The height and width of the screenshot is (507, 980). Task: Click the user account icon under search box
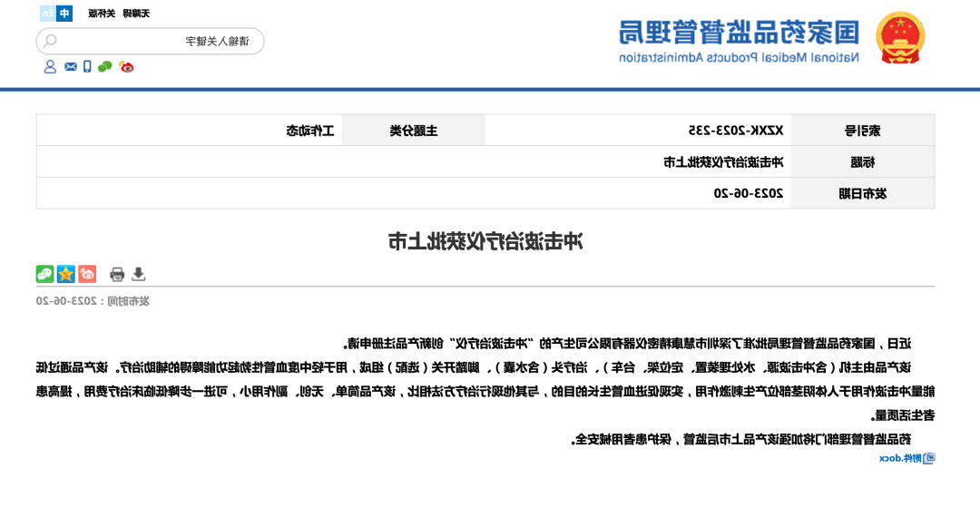pyautogui.click(x=50, y=66)
